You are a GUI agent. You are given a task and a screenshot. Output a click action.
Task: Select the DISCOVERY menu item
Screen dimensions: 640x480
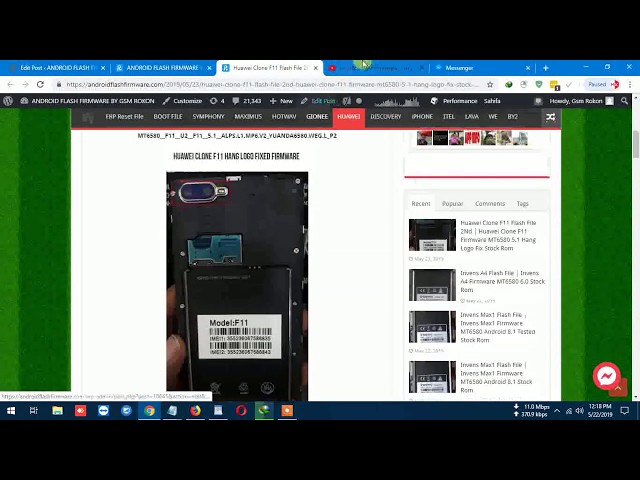tap(386, 117)
